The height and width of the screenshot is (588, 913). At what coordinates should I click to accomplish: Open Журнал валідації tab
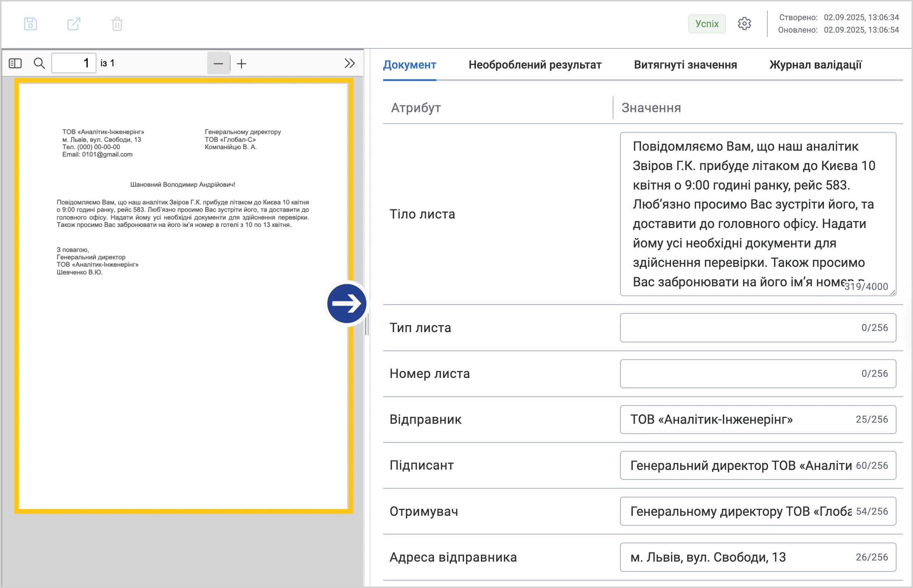[x=815, y=65]
